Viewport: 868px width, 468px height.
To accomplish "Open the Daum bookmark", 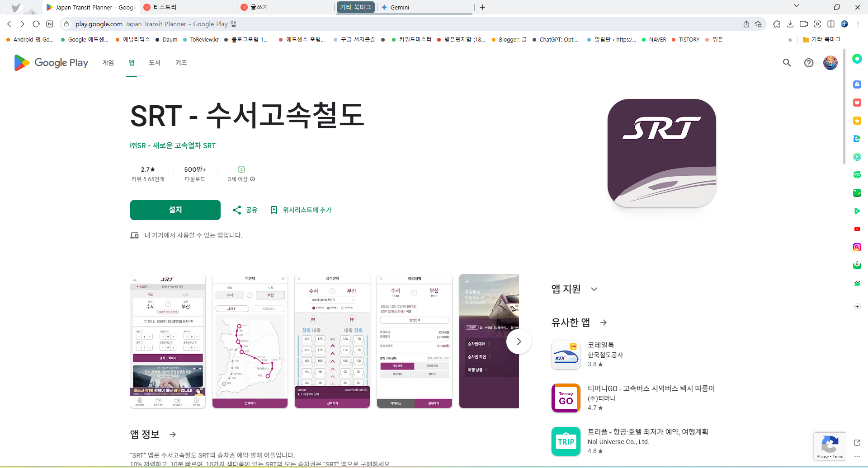I will pos(166,40).
